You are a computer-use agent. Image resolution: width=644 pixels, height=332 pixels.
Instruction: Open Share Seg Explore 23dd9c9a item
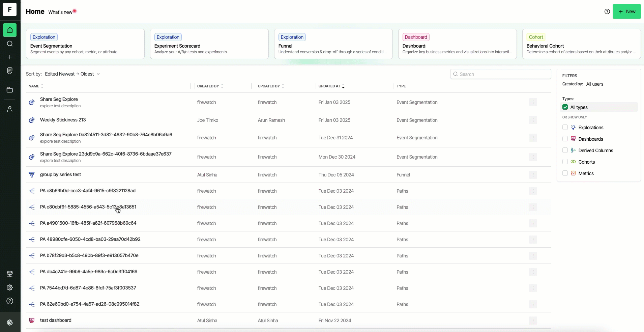click(x=106, y=154)
